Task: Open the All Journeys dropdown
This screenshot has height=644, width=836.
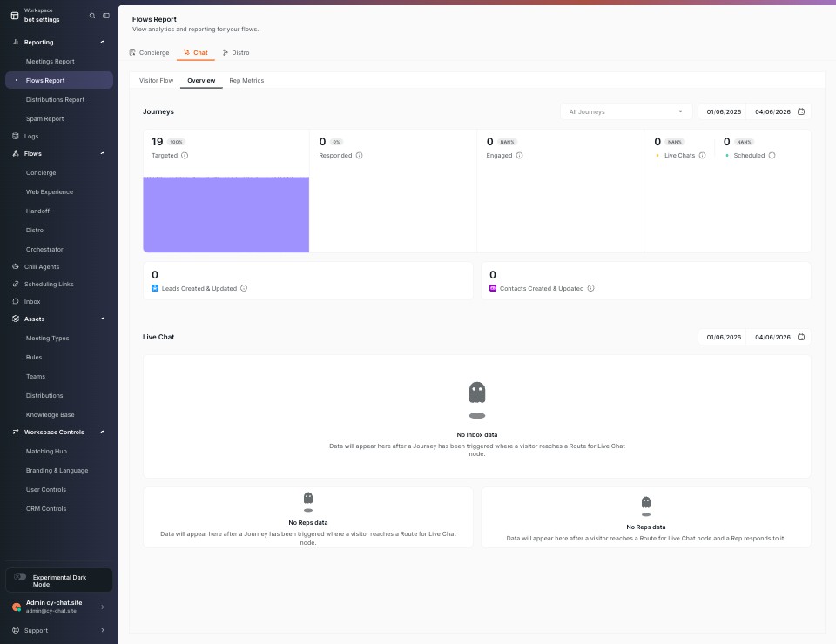Action: point(626,111)
